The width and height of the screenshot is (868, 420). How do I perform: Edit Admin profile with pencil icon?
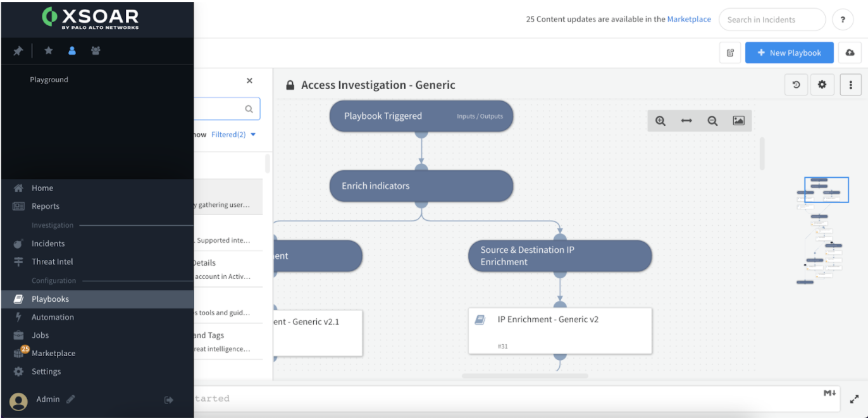[71, 399]
